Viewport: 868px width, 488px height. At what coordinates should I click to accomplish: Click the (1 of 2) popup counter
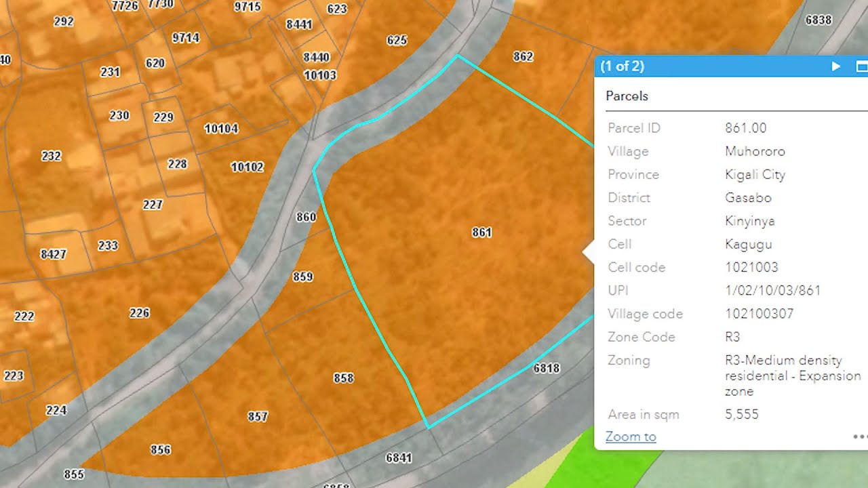(622, 66)
